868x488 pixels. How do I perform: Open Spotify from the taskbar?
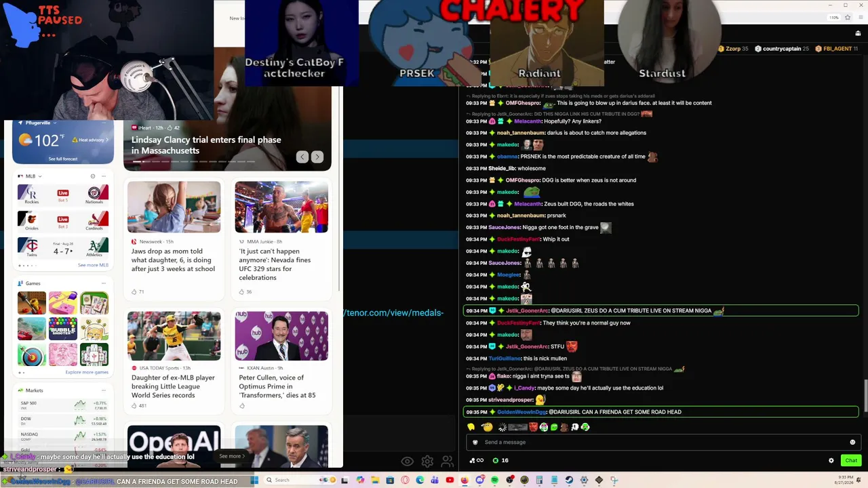pos(494,480)
